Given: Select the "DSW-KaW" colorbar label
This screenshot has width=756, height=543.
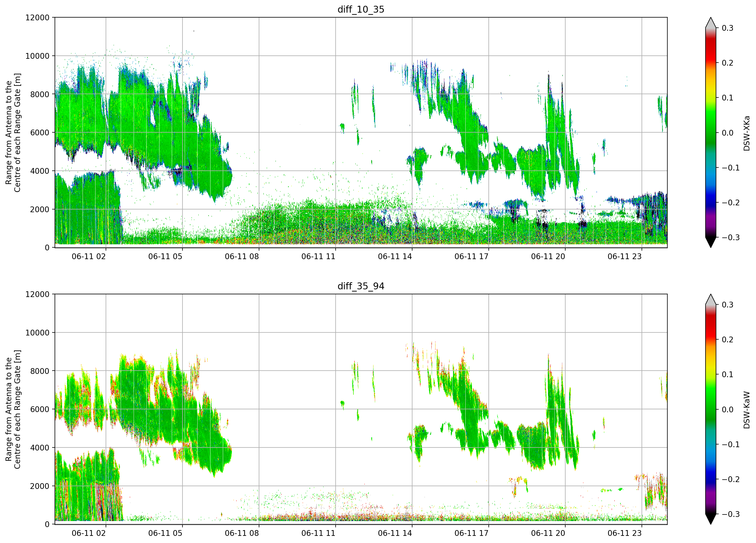Looking at the screenshot, I should click(746, 410).
